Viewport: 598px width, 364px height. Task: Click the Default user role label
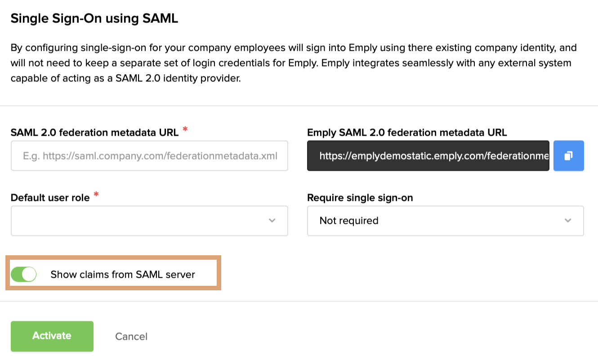(x=50, y=198)
